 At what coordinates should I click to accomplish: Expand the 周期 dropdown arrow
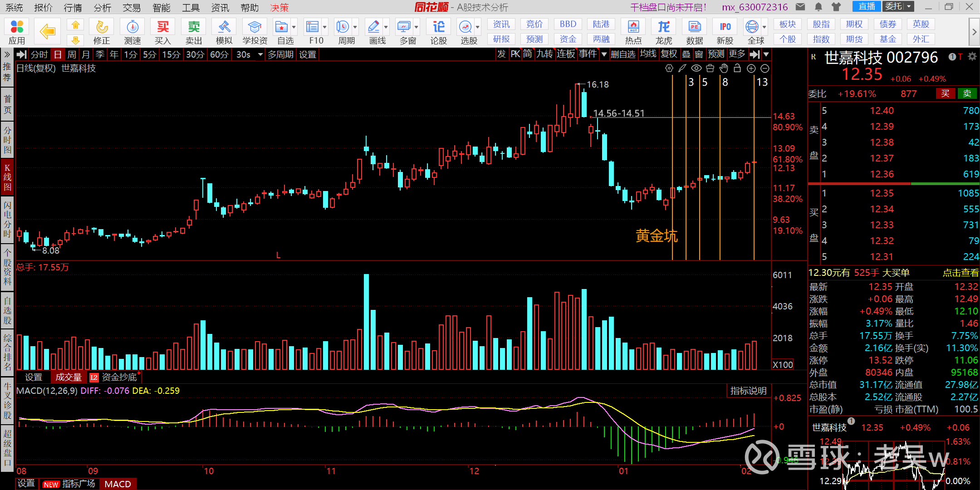point(355,27)
